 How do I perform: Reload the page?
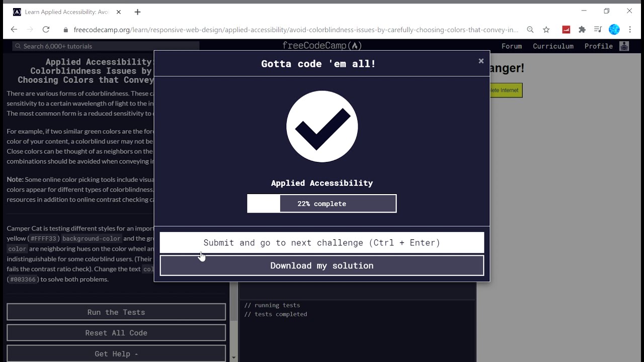pyautogui.click(x=46, y=30)
